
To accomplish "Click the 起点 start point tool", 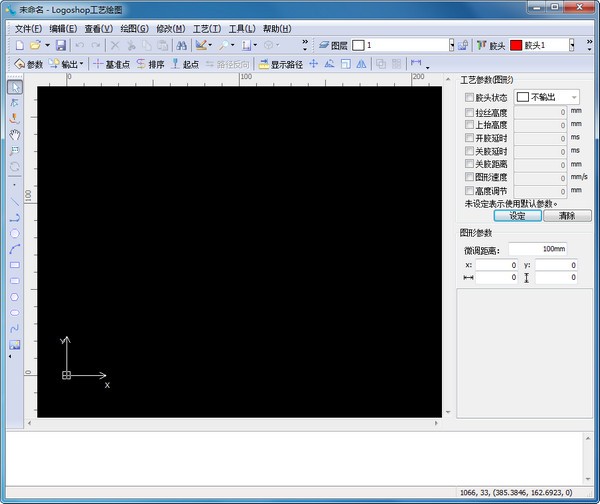I will 185,64.
